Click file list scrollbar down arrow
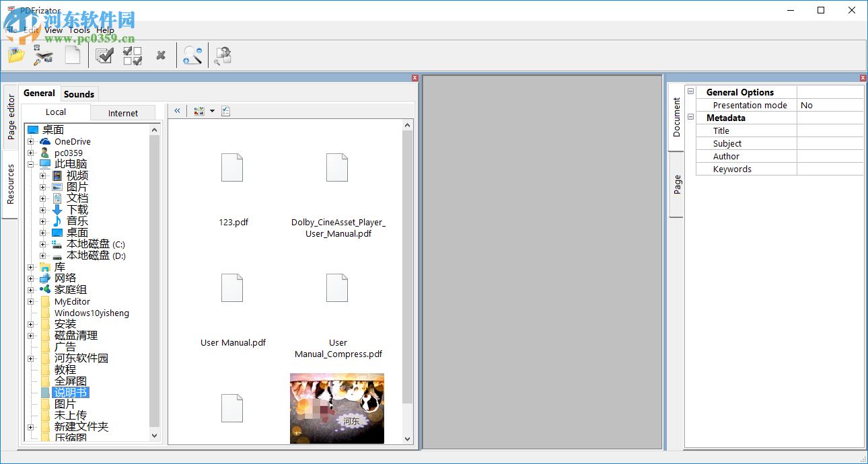Screen dimensions: 868x464 click(x=408, y=438)
